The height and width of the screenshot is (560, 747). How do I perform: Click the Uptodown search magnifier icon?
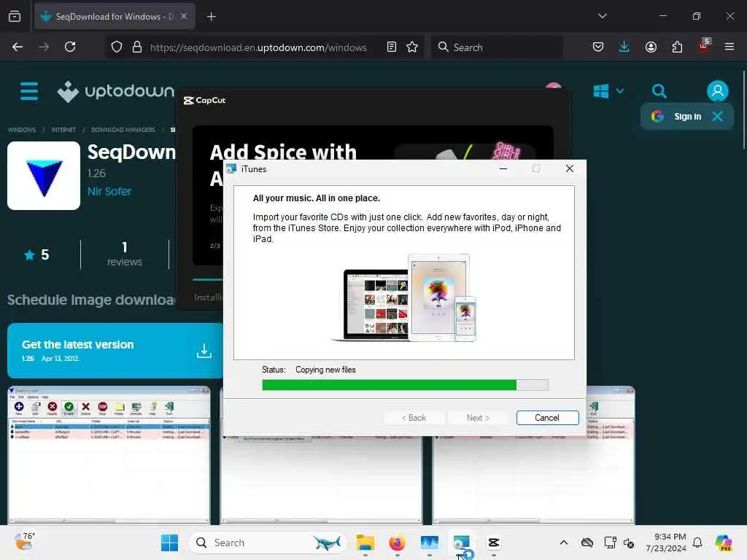coord(659,91)
